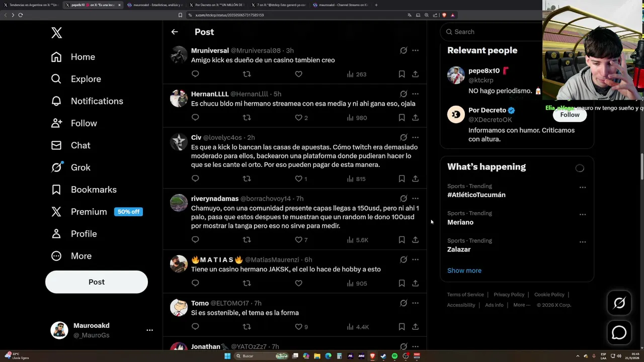
Task: Like Civ's comment
Action: tap(301, 178)
